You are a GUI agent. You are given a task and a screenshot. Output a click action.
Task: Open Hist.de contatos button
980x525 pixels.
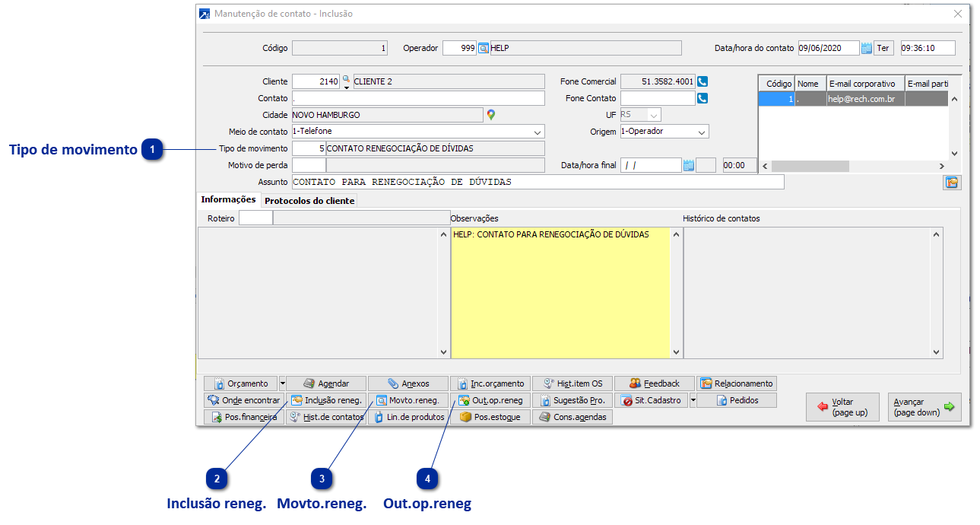[x=326, y=417]
